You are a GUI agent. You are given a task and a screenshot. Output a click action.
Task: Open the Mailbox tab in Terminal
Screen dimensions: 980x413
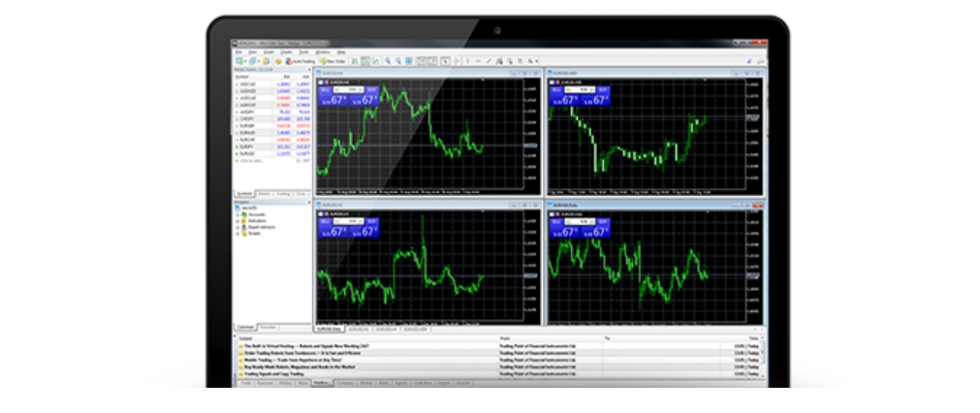coord(322,383)
